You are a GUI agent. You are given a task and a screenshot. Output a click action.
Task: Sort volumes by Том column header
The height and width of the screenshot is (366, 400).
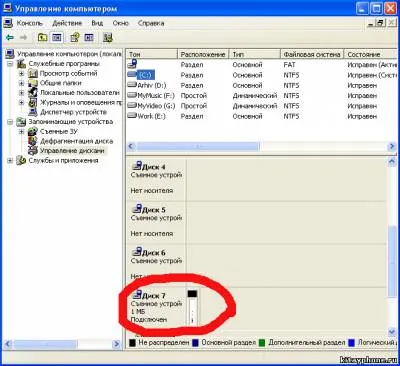(152, 54)
